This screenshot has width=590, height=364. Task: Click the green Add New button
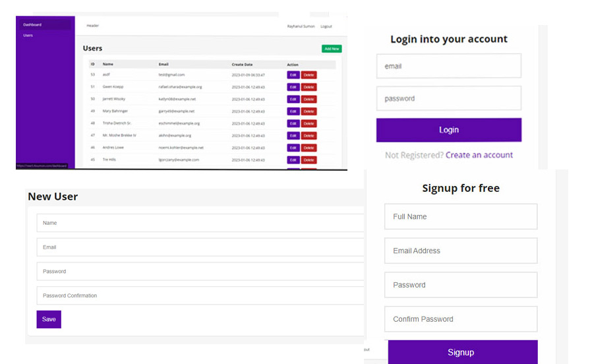(x=332, y=49)
